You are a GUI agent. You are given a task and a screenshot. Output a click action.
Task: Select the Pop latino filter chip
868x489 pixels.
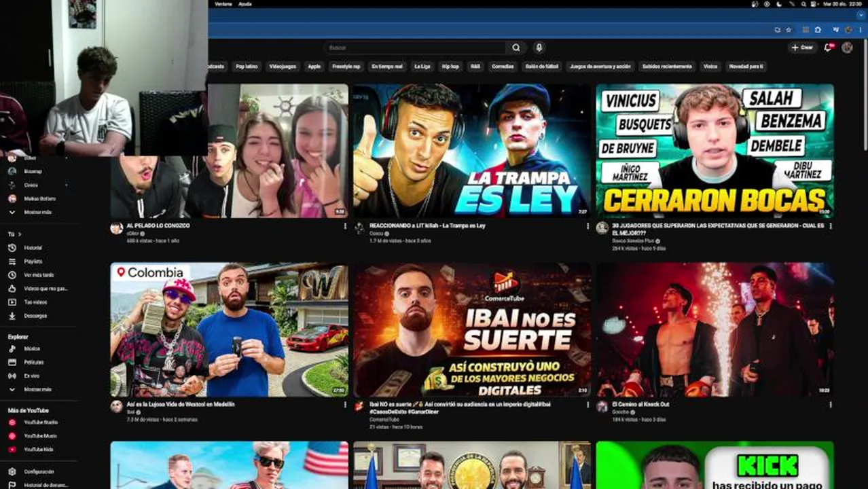247,67
